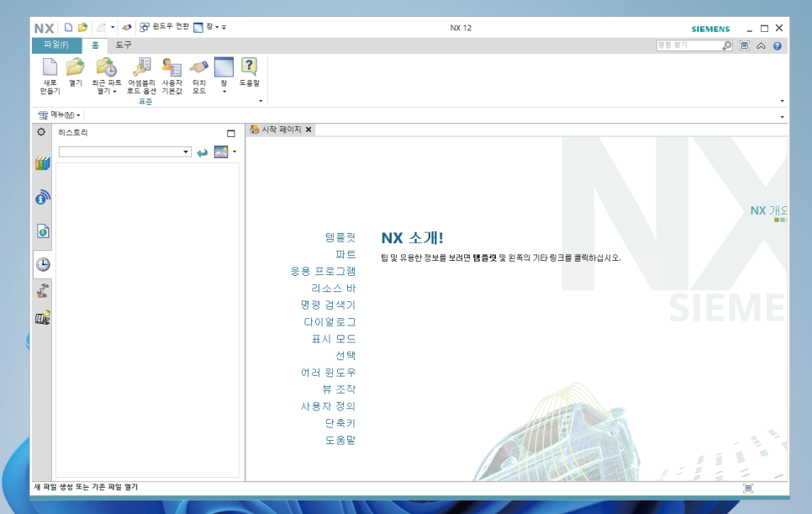Open the 도움말 link on start page
812x514 pixels.
pyautogui.click(x=340, y=440)
